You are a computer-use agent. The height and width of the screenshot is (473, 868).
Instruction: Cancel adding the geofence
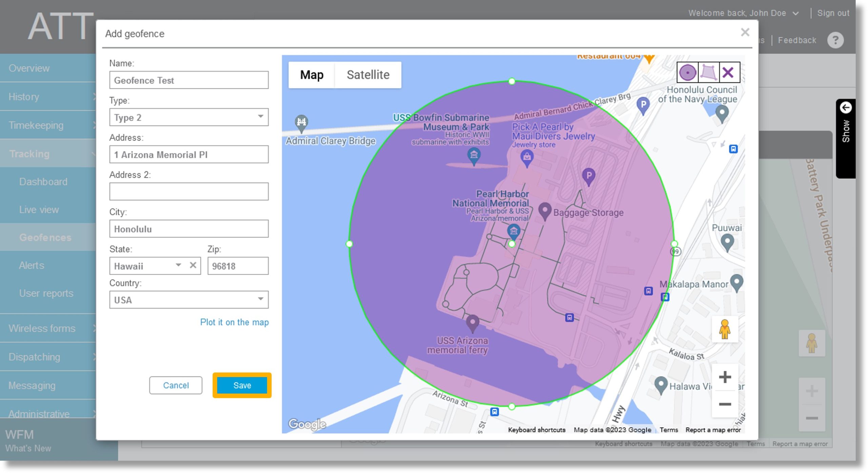(176, 385)
